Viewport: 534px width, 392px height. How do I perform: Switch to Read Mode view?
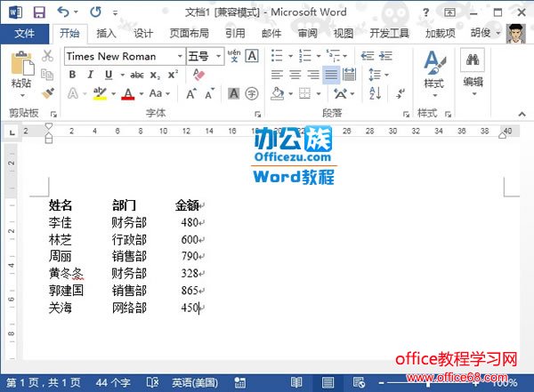tap(296, 382)
